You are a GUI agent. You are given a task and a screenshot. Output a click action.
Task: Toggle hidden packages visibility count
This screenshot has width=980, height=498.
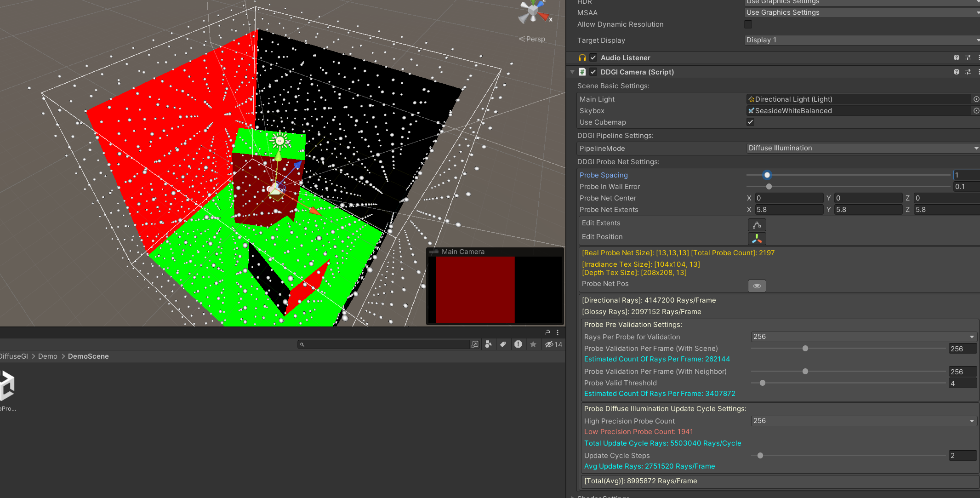tap(553, 344)
